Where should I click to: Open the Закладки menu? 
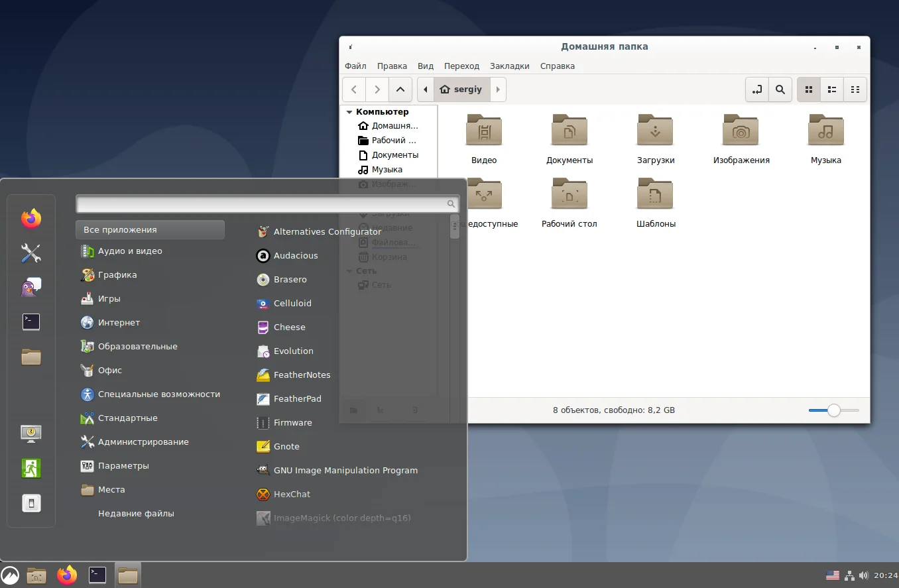coord(509,66)
